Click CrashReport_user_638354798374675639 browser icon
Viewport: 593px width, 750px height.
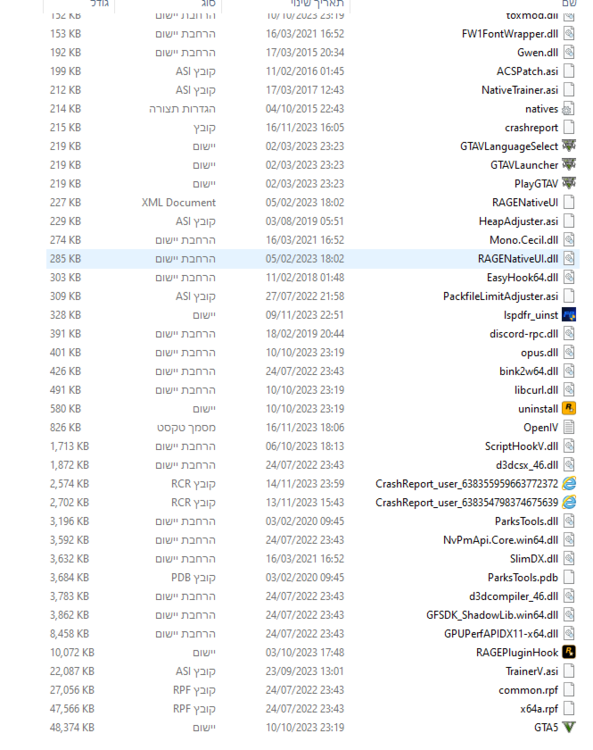(x=569, y=502)
